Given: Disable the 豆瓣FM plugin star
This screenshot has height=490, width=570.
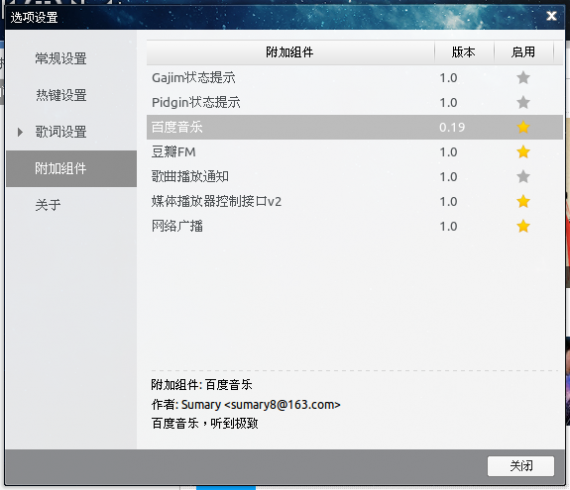Looking at the screenshot, I should pyautogui.click(x=523, y=152).
